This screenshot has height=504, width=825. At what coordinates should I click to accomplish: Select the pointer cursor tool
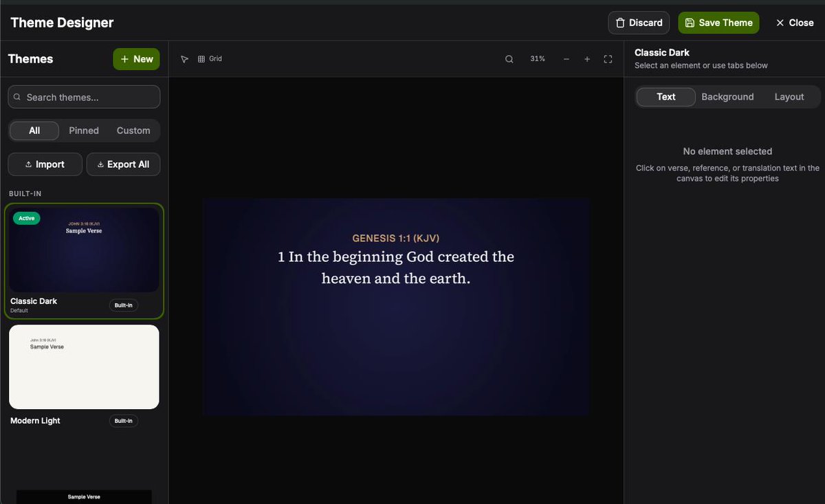tap(184, 59)
